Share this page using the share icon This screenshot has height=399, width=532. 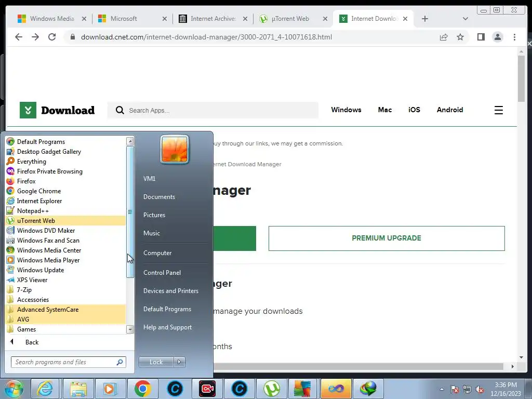(x=444, y=37)
